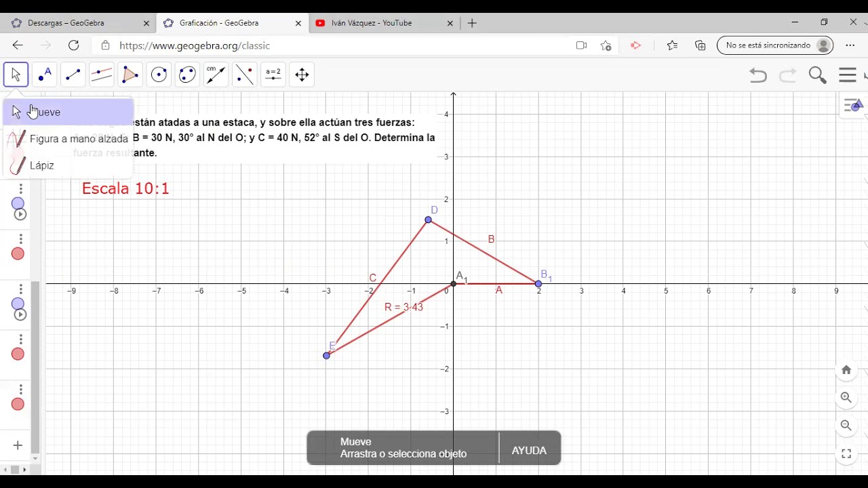Screen dimensions: 868x488
Task: Select the Reflect about Line tool
Action: 245,75
